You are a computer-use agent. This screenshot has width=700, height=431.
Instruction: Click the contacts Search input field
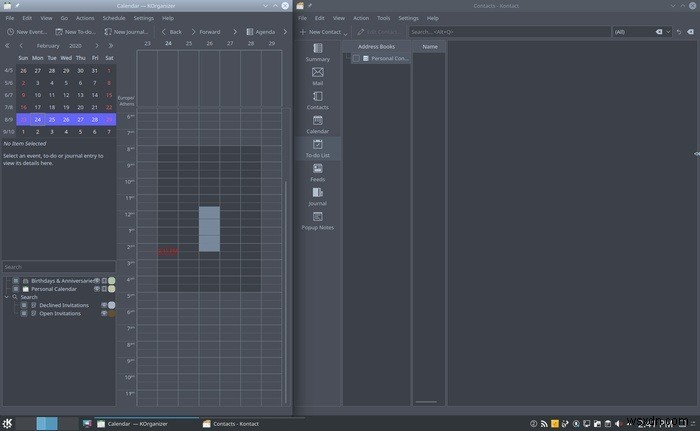coord(509,32)
